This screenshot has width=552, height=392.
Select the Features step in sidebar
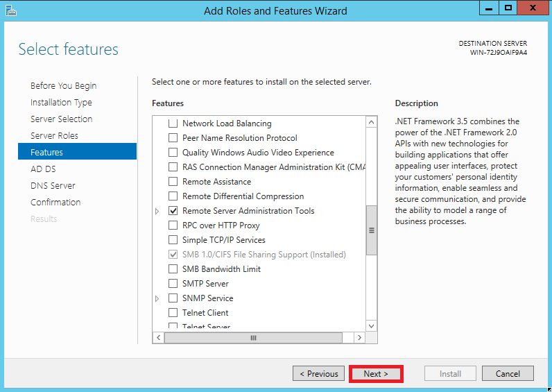pos(77,151)
